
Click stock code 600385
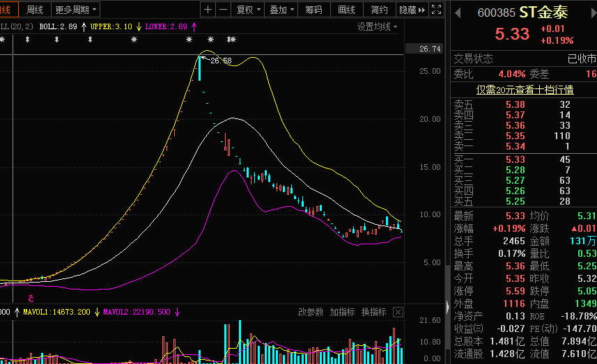(496, 13)
